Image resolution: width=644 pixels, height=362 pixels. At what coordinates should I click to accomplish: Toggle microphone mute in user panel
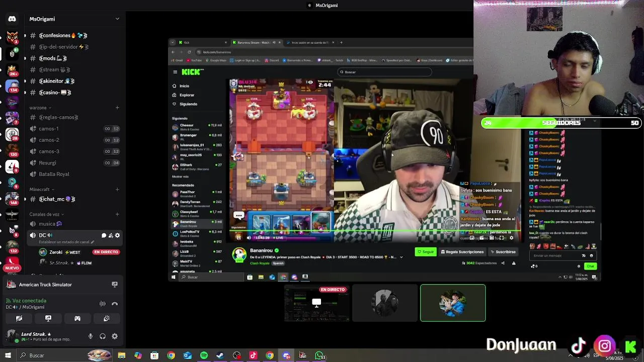[91, 336]
